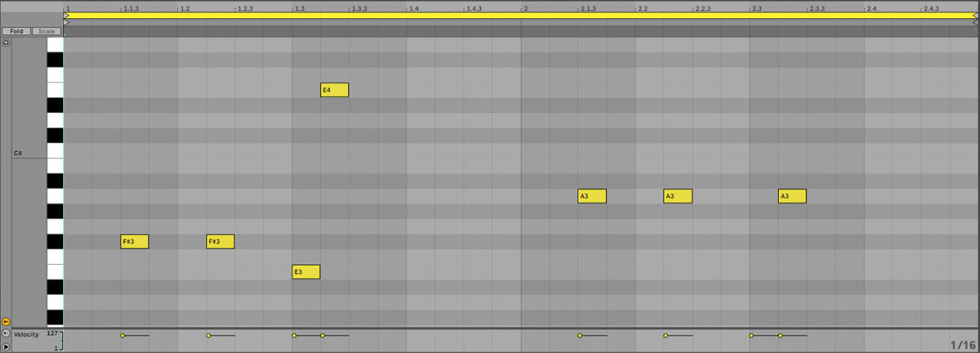
Task: Select the E4 note
Action: (334, 90)
